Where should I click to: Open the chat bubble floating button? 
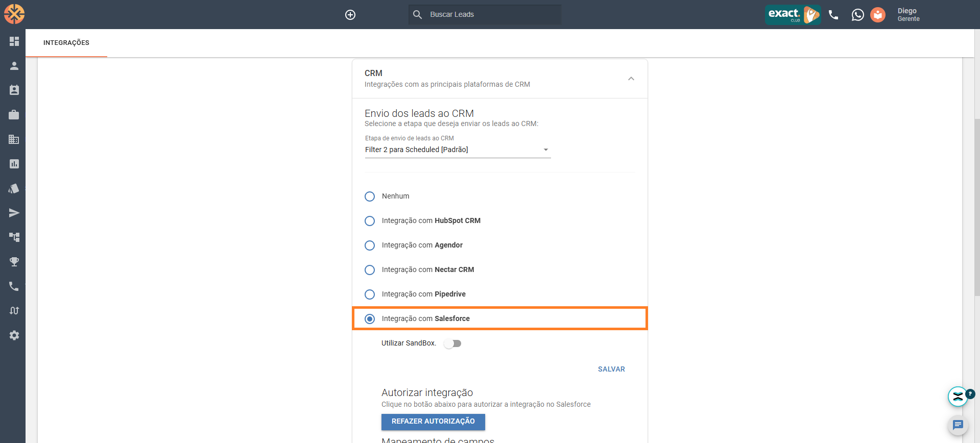point(958,425)
